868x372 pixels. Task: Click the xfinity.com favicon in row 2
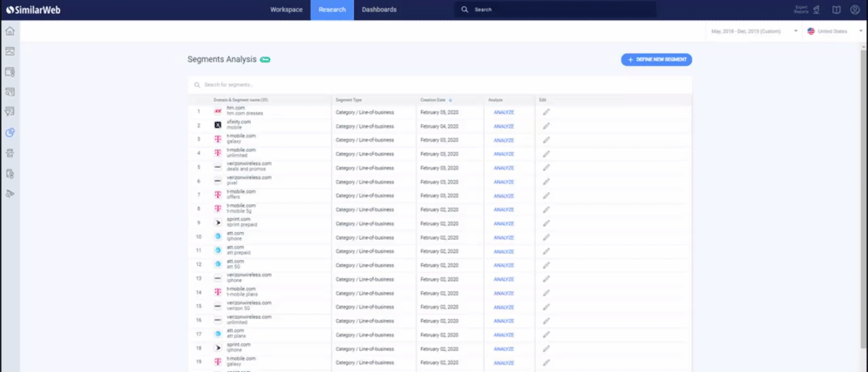point(218,125)
